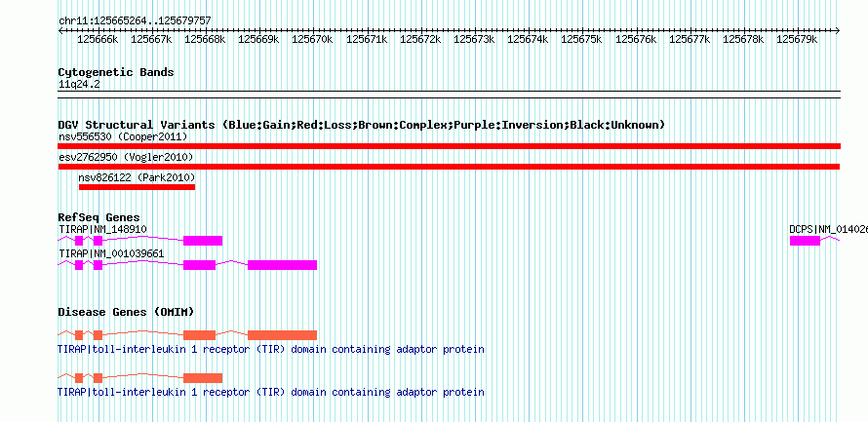Click the longest orange exon of the first OMIM TIRAP glyph
This screenshot has width=868, height=422.
[x=282, y=335]
